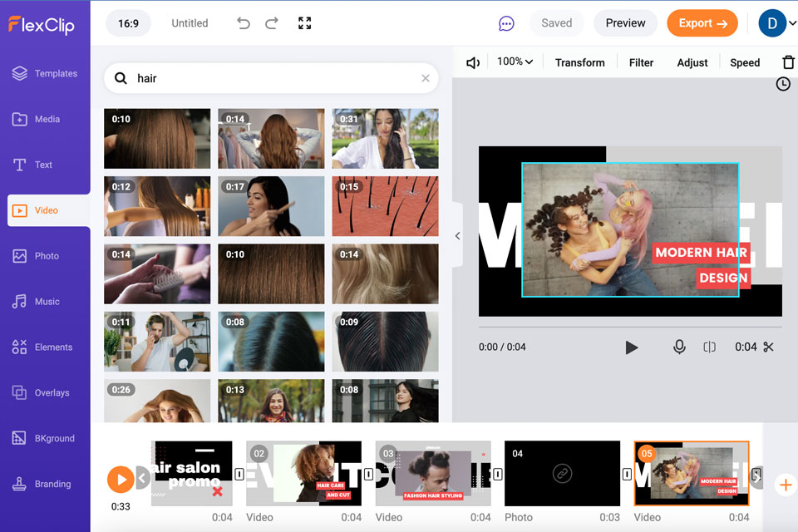Open the Media sidebar panel
The image size is (798, 532).
[36, 119]
